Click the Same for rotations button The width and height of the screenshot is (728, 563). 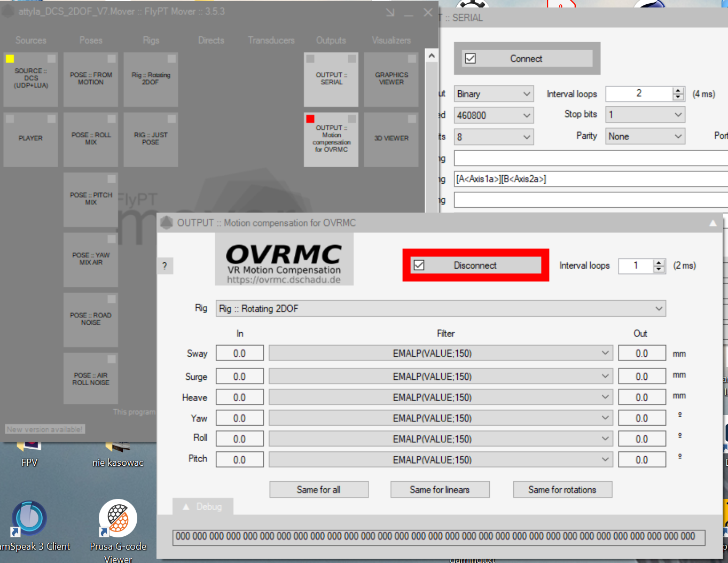pyautogui.click(x=562, y=489)
